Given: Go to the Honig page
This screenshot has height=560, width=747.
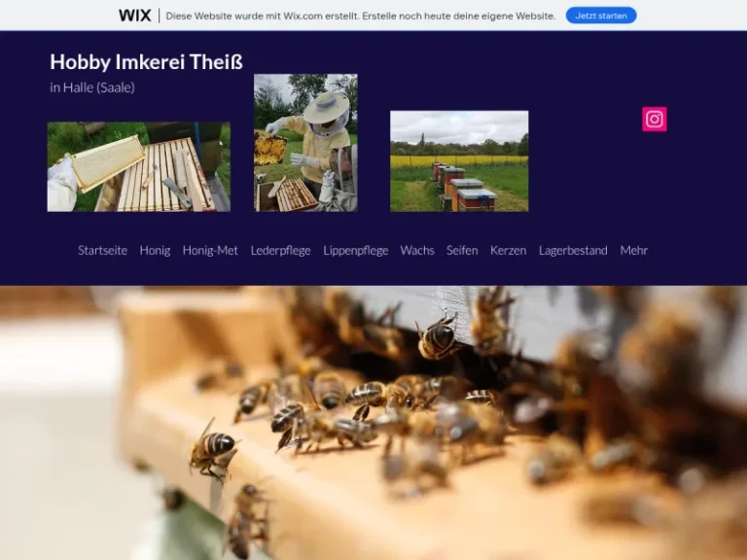Looking at the screenshot, I should [155, 251].
